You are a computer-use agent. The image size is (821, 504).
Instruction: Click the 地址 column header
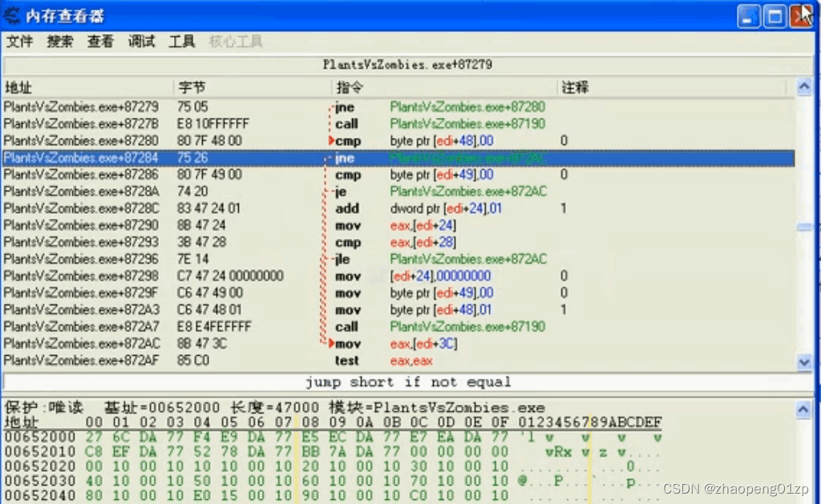click(x=87, y=87)
